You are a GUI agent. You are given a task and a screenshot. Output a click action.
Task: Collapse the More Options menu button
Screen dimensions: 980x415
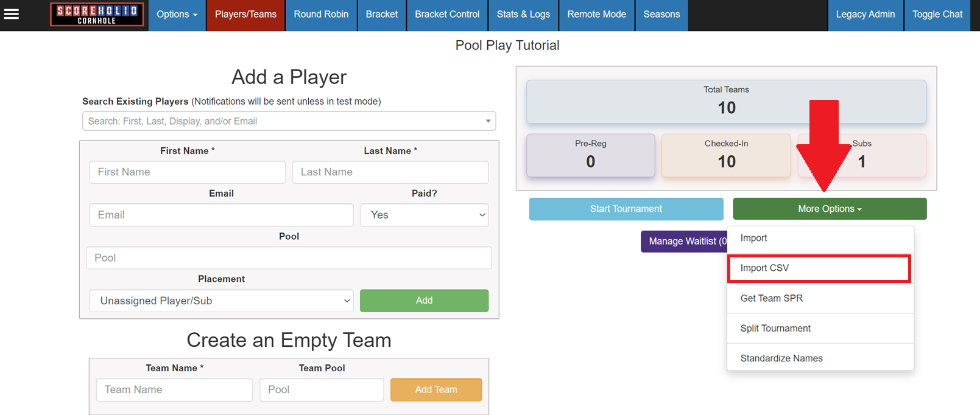830,209
